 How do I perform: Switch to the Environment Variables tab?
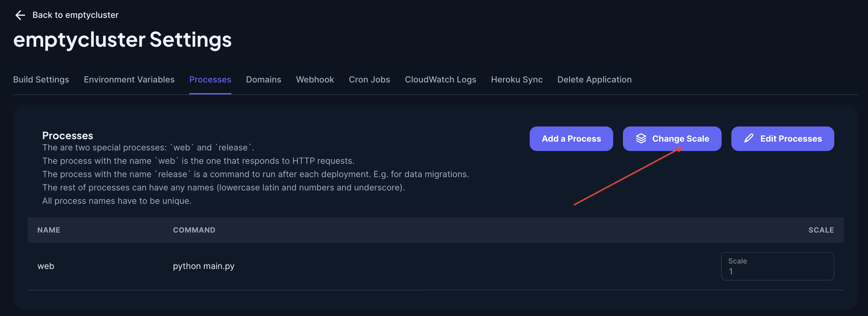tap(129, 80)
